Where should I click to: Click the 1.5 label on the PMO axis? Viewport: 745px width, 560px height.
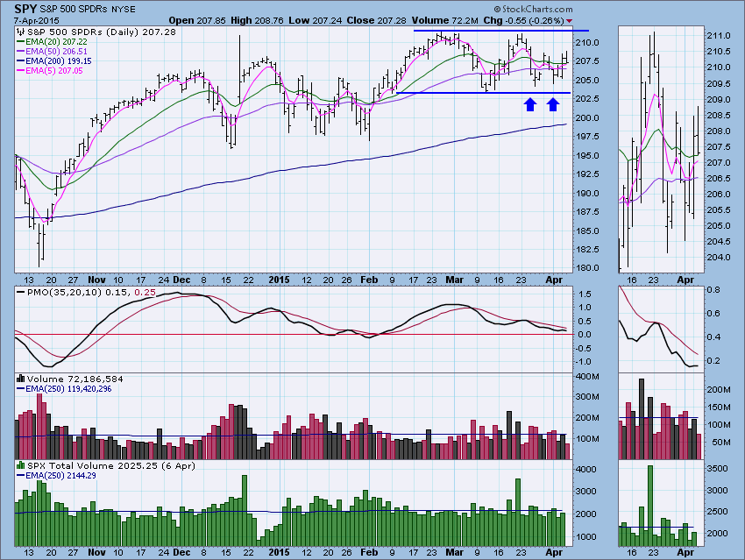585,294
